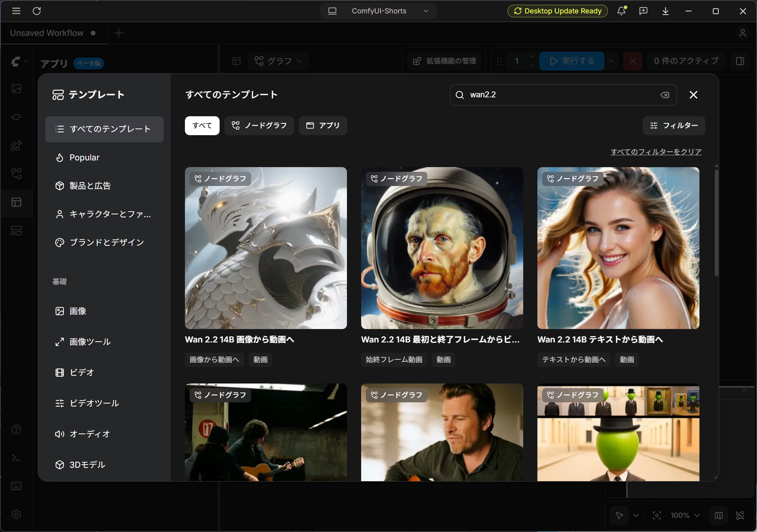
Task: Click 拡張機能の管理 button
Action: click(444, 61)
